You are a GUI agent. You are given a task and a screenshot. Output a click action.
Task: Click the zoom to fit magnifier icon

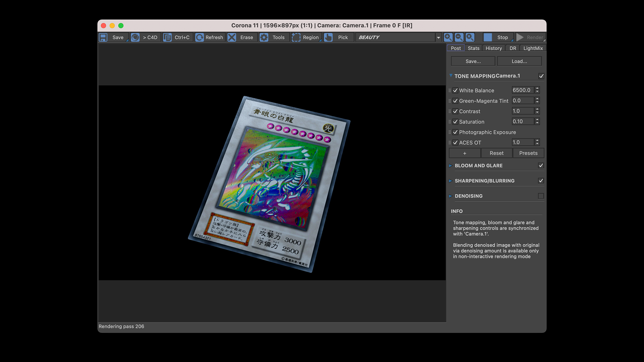470,37
